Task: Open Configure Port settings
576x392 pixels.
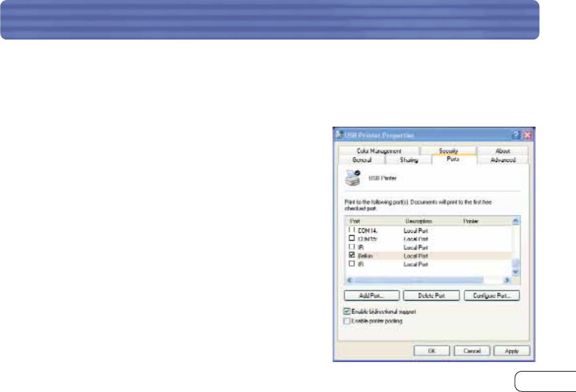Action: tap(492, 295)
